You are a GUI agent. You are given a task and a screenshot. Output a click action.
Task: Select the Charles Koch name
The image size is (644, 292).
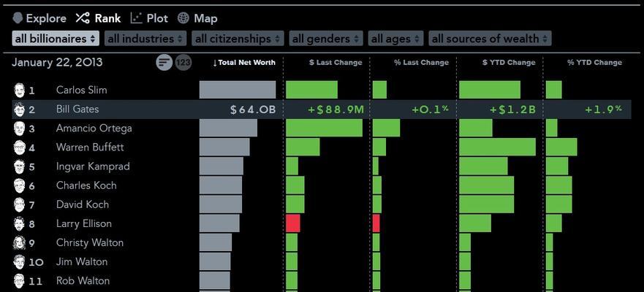click(86, 185)
